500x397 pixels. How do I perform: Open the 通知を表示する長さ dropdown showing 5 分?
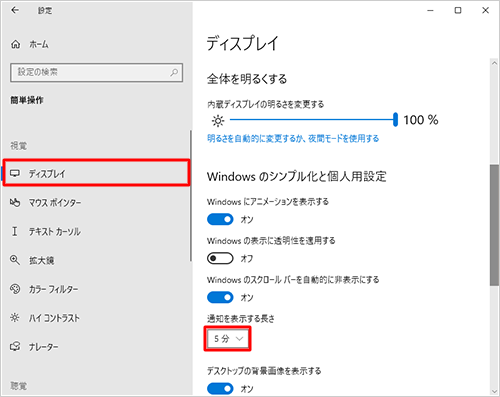point(227,339)
